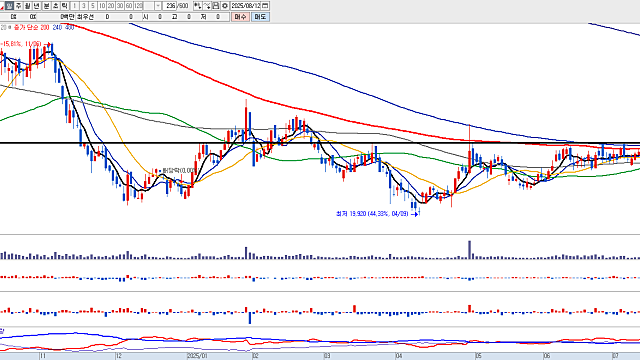Click the empty custom interval field
Image resolution: width=640 pixels, height=360 pixels.
[149, 6]
